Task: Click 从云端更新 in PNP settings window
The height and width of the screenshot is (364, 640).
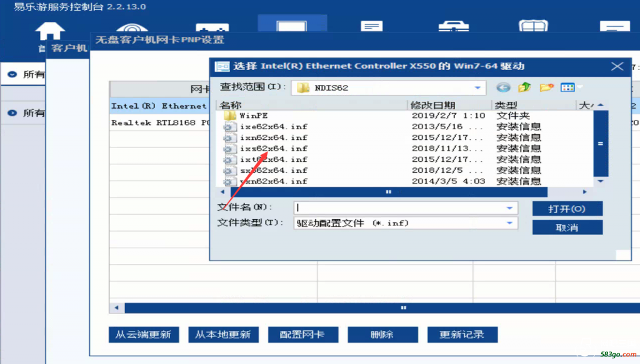Action: [144, 335]
